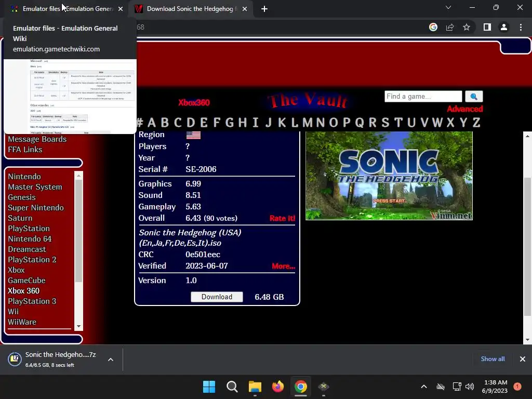The image size is (532, 399).
Task: Click the magnifier search button
Action: 474,96
